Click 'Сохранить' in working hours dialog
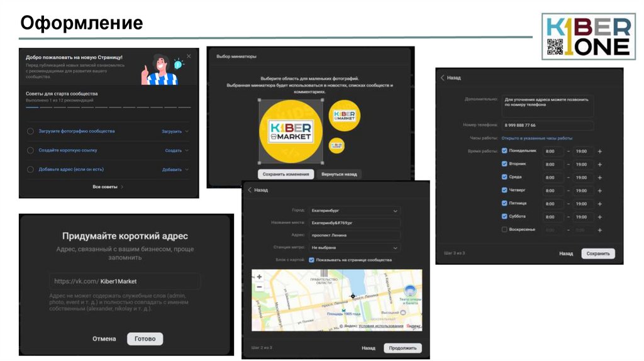 598,254
